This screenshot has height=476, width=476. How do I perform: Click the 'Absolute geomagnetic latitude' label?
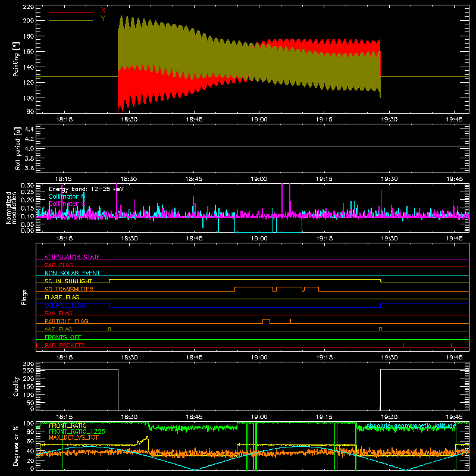click(x=411, y=426)
